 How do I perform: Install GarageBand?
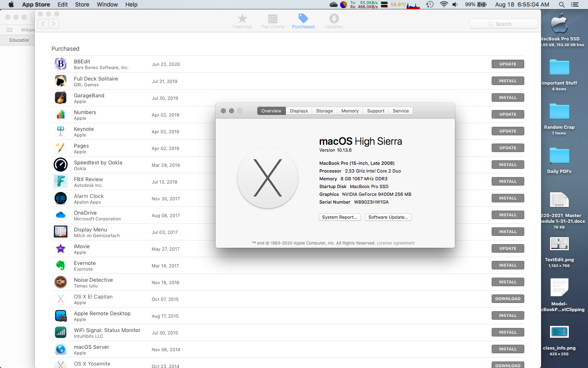pyautogui.click(x=508, y=98)
